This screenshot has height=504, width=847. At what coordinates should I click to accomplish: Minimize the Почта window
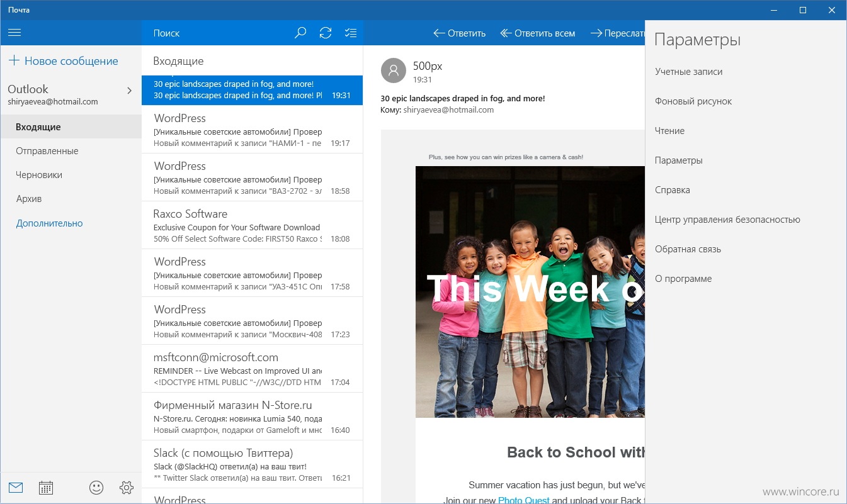coord(774,10)
